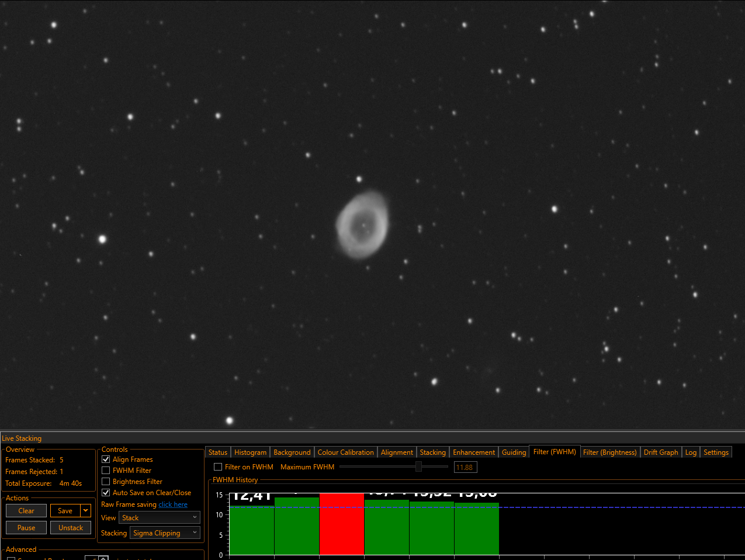Image resolution: width=745 pixels, height=560 pixels.
Task: Show the Drift Graph tab
Action: tap(661, 452)
